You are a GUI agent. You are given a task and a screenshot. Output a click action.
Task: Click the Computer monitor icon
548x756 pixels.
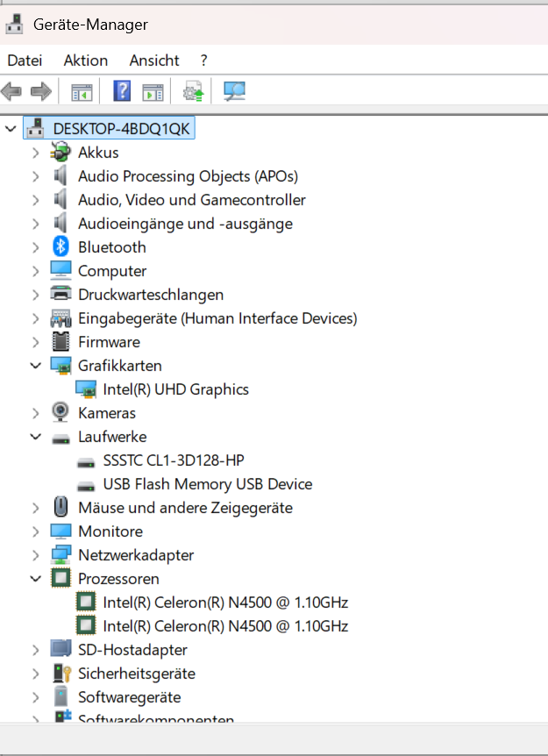(60, 270)
